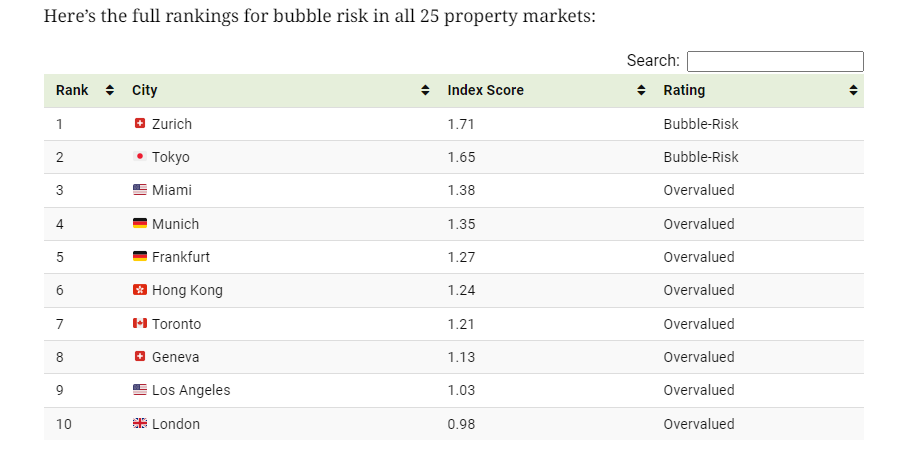
Task: Click the Swiss flag next to Geneva
Action: 140,356
